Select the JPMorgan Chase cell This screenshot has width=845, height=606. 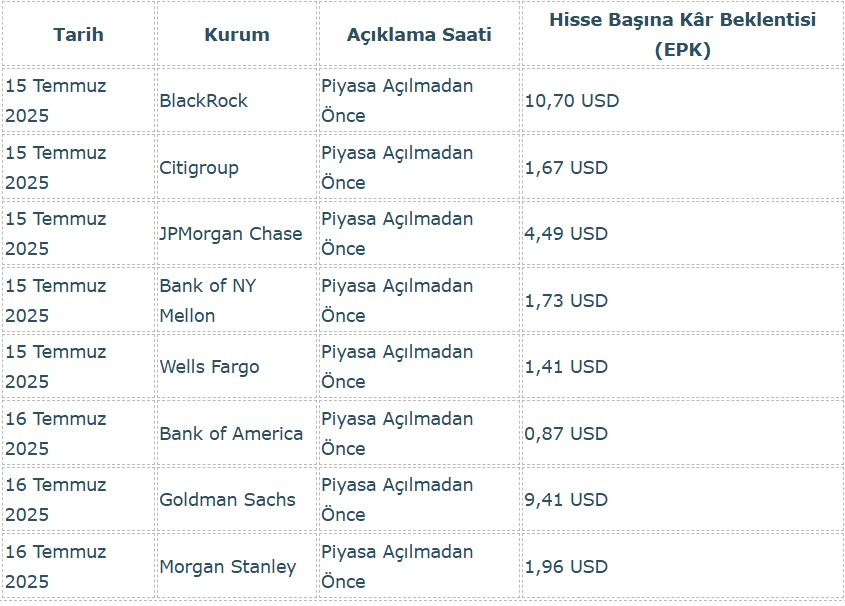(x=231, y=234)
